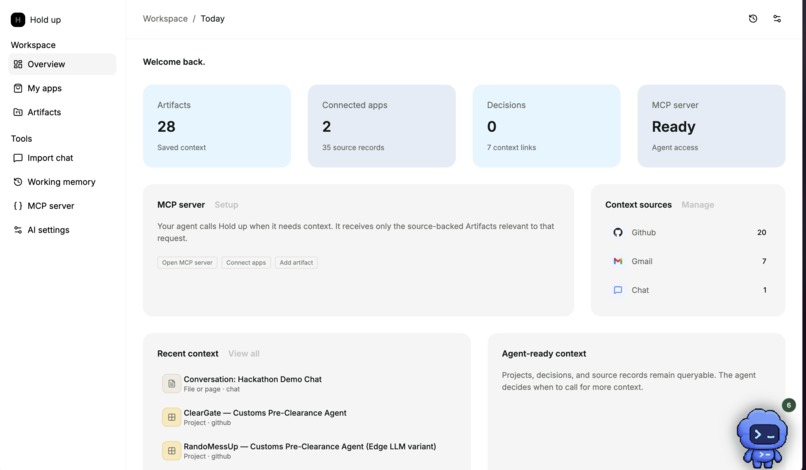Viewport: 806px width, 470px height.
Task: Click the Artifacts folder icon in sidebar
Action: pyautogui.click(x=18, y=112)
